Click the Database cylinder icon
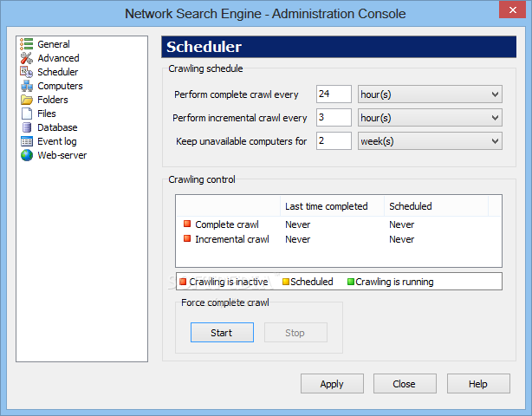532x416 pixels. click(27, 127)
